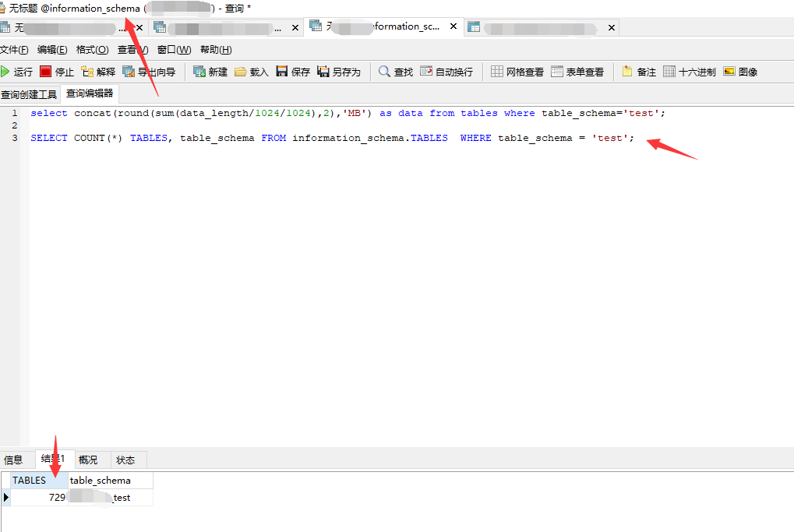Open the 查找 search tool
This screenshot has height=532, width=794.
(x=396, y=72)
